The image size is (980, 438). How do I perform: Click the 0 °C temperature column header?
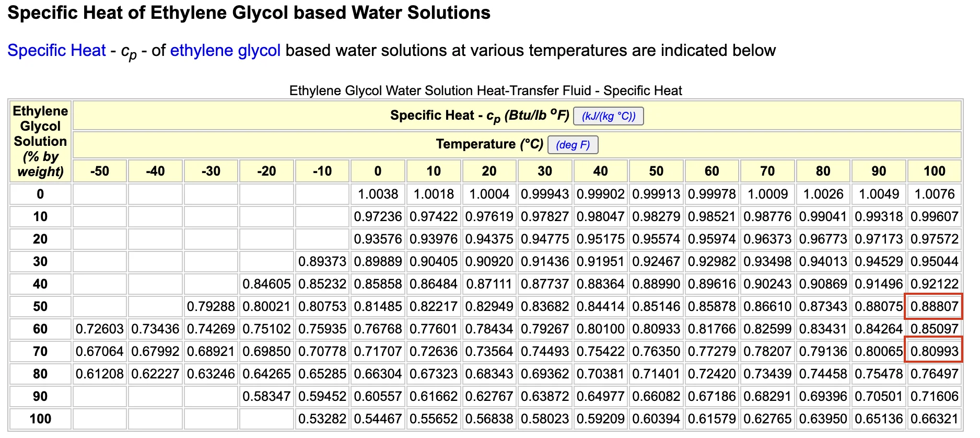[378, 171]
